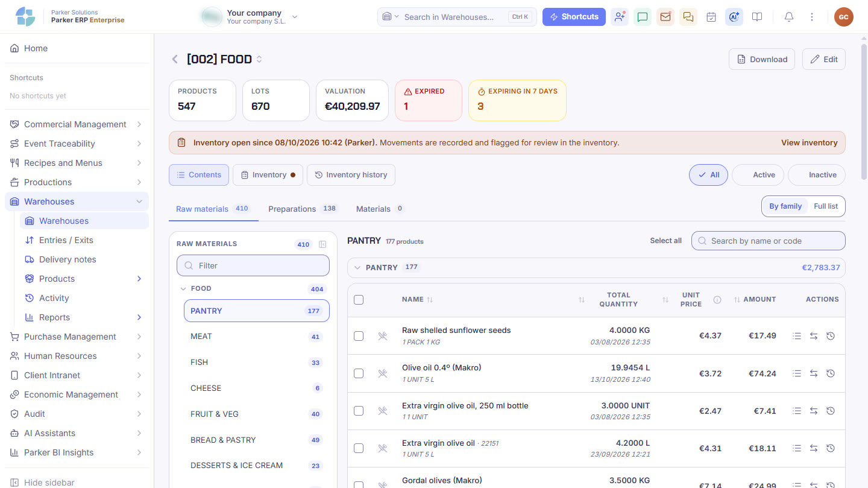Select the MEAT family in the tree
Screen dimensions: 868x488
(257, 337)
